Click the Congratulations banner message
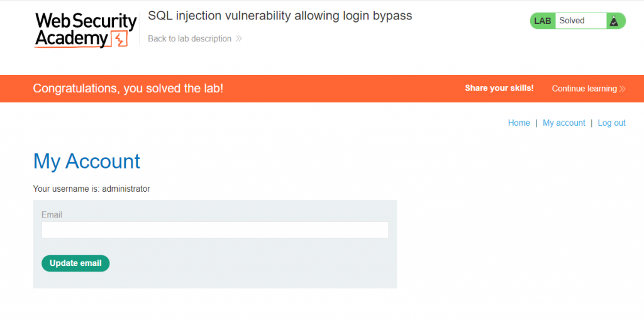 click(x=128, y=89)
